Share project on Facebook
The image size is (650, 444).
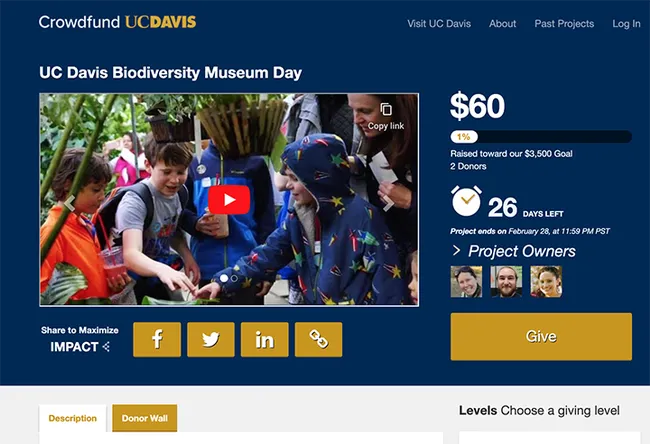pyautogui.click(x=157, y=339)
